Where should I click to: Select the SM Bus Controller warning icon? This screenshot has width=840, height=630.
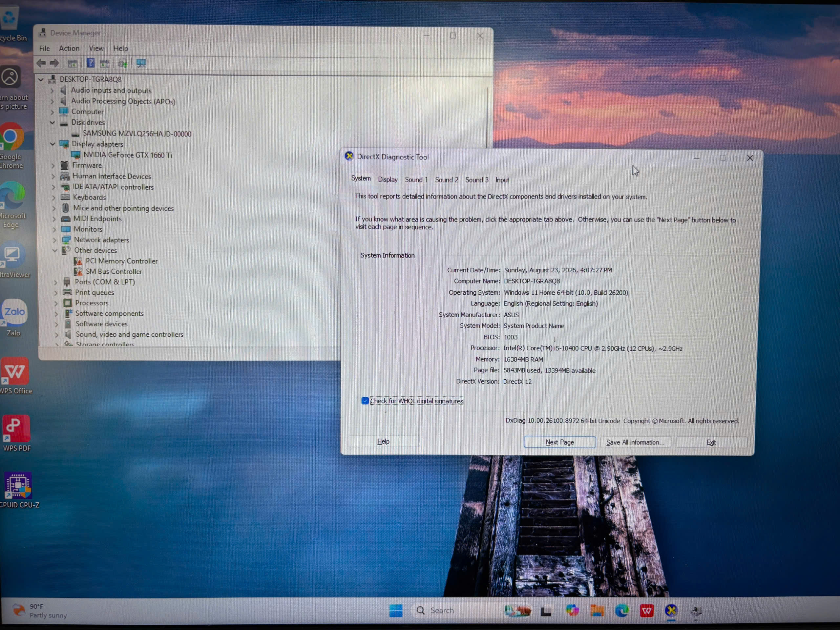click(78, 271)
